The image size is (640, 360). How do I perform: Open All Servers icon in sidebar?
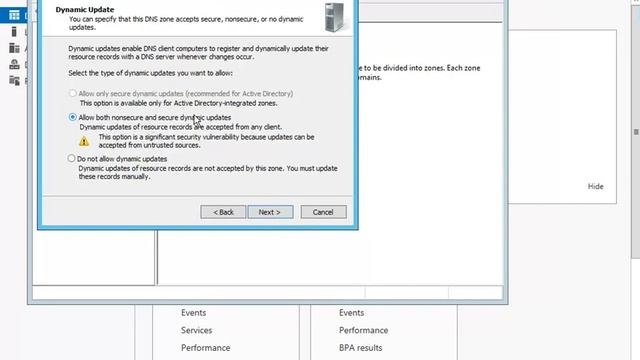[x=14, y=48]
